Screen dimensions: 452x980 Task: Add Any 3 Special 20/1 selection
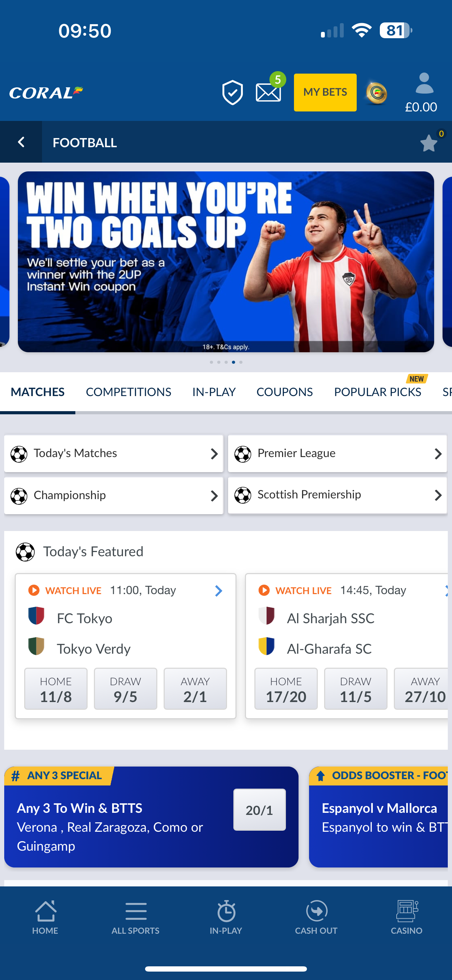click(260, 810)
